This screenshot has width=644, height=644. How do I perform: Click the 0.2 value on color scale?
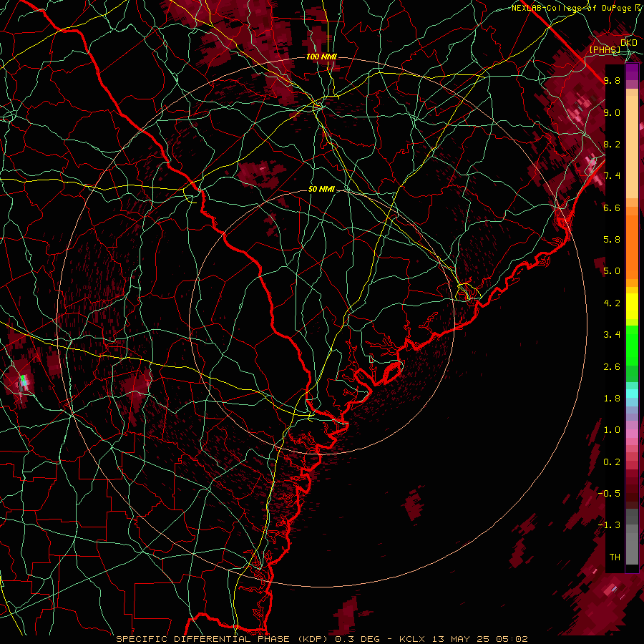tap(612, 462)
